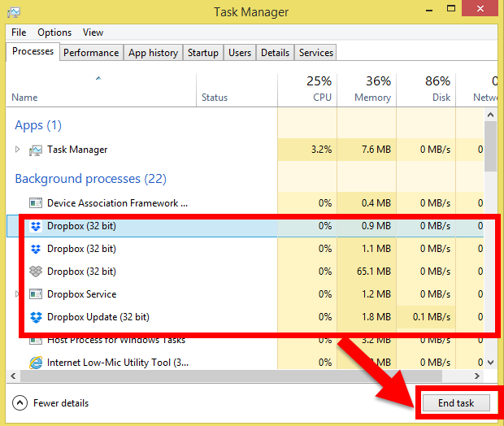
Task: Select the Dropbox Service process name
Action: click(81, 294)
